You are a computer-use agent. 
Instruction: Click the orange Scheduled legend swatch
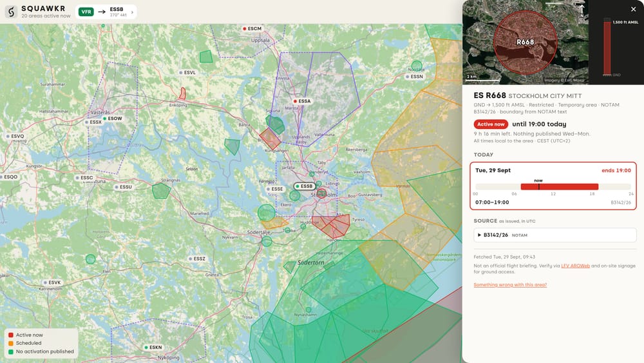(11, 343)
